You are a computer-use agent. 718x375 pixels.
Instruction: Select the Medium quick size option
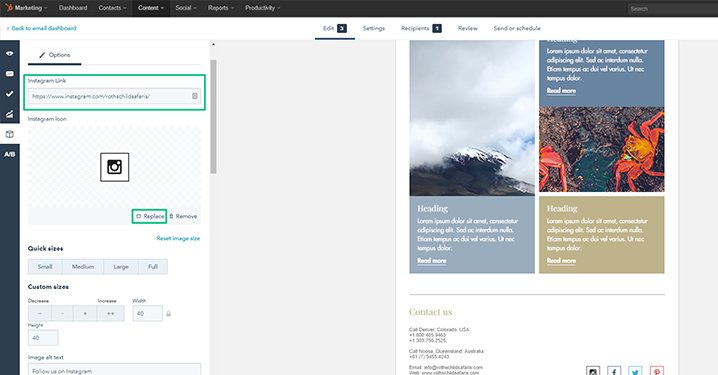coord(83,266)
